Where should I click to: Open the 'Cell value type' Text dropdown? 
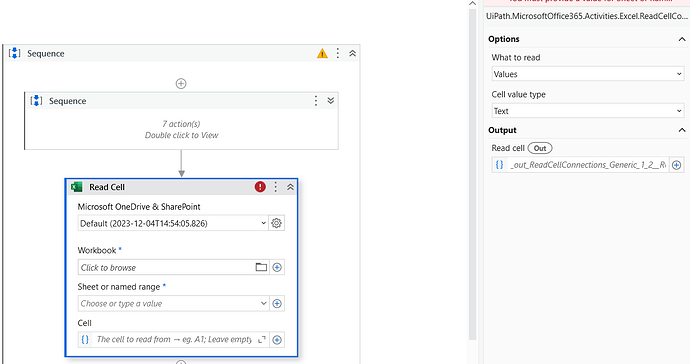click(587, 111)
